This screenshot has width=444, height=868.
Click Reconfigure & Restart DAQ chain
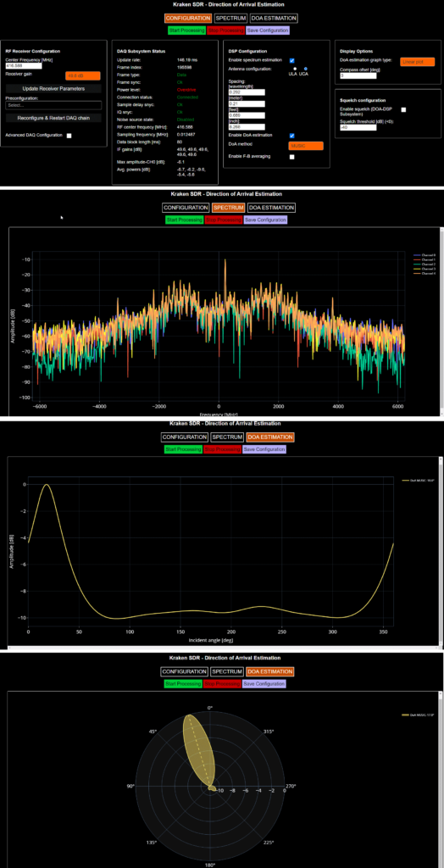53,118
